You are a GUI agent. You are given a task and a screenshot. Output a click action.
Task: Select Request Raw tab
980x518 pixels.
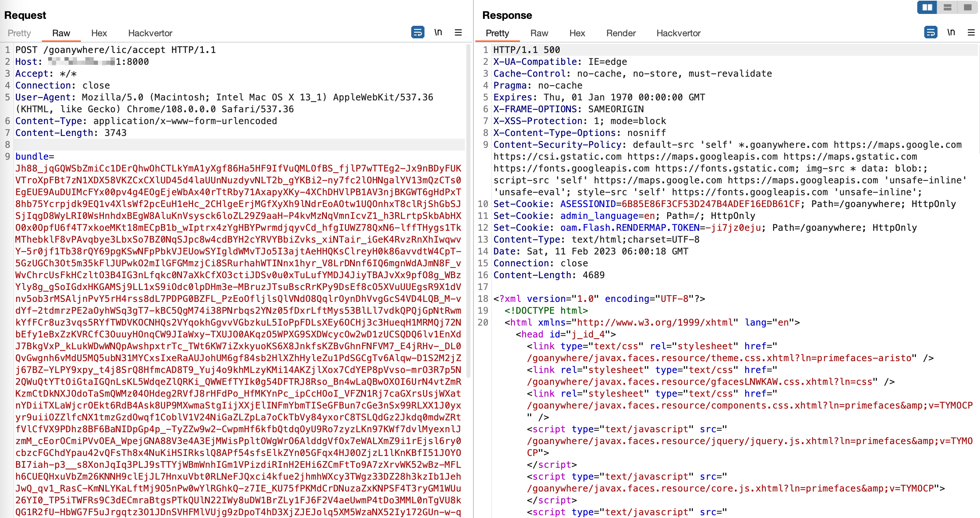point(61,33)
